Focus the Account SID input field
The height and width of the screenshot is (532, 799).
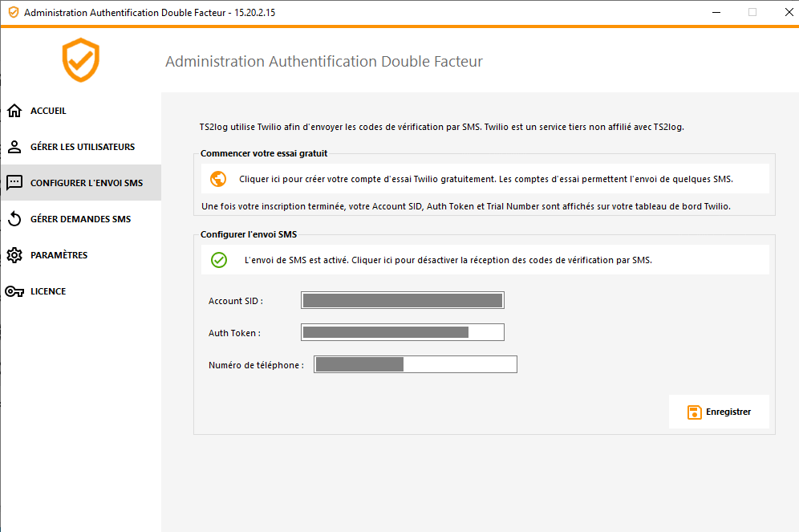coord(403,301)
